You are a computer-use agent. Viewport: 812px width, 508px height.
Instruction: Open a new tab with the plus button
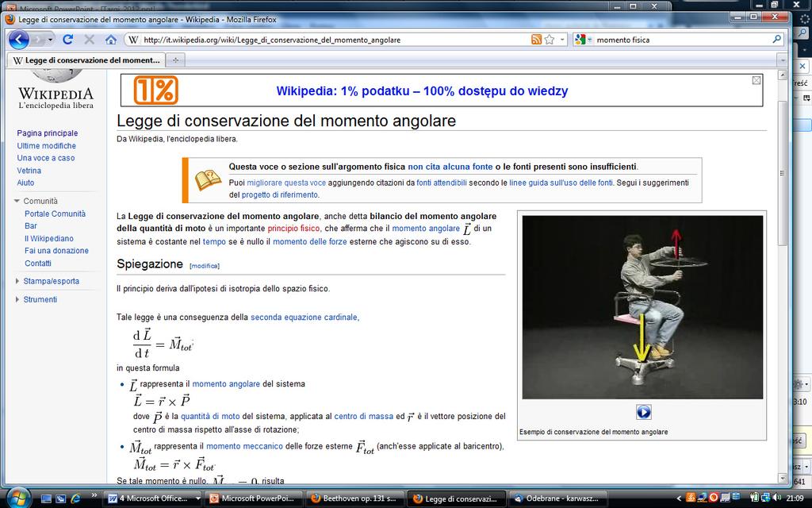(x=175, y=60)
